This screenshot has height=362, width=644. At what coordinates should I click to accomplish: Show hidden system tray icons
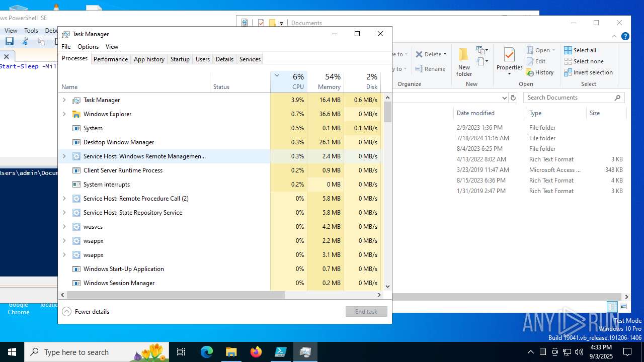coord(531,352)
